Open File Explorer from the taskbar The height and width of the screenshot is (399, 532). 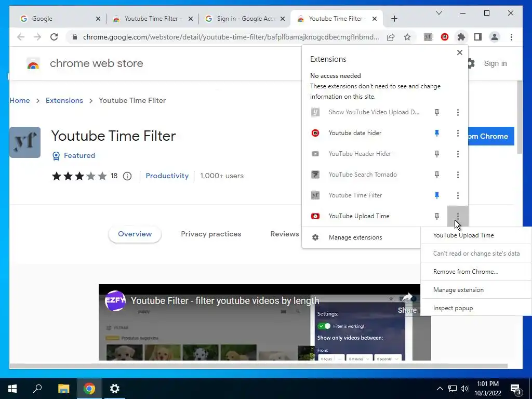[63, 389]
